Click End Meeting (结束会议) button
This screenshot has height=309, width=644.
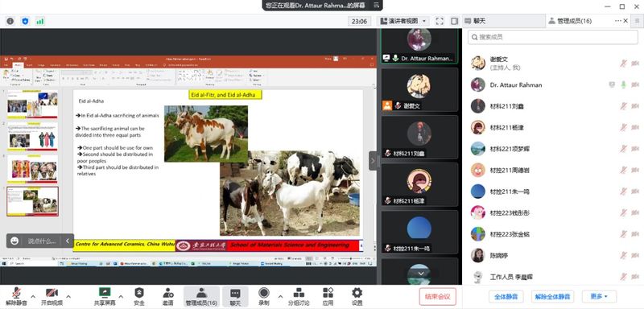click(x=438, y=296)
